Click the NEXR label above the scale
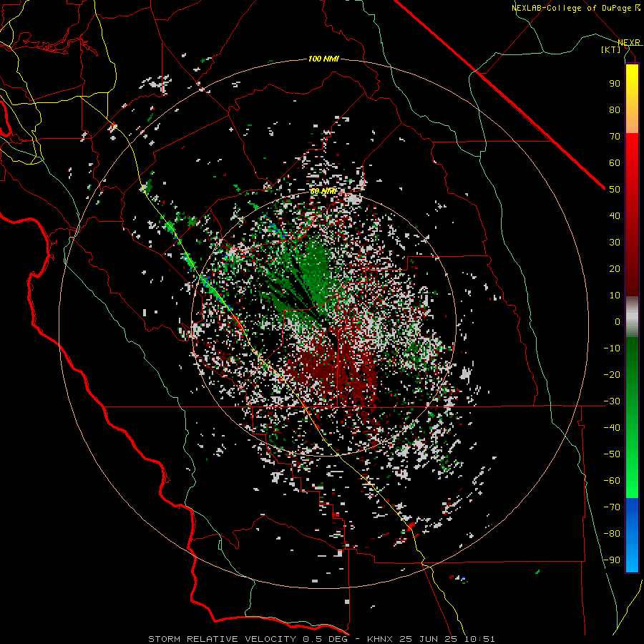Image resolution: width=644 pixels, height=644 pixels. pyautogui.click(x=628, y=43)
